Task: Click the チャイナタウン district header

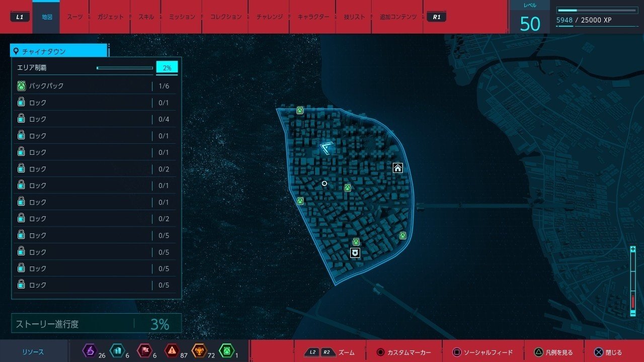Action: pos(59,51)
